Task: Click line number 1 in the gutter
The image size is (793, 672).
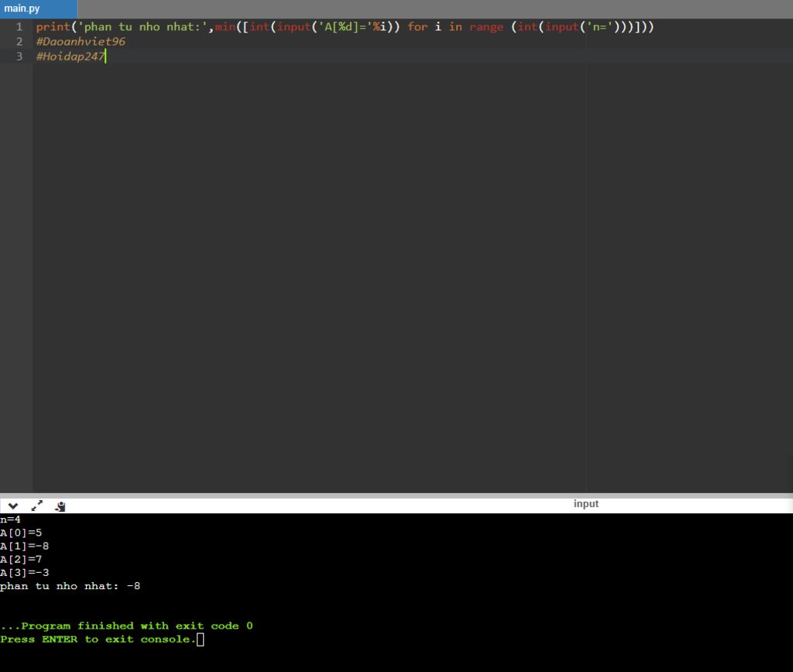Action: coord(19,27)
